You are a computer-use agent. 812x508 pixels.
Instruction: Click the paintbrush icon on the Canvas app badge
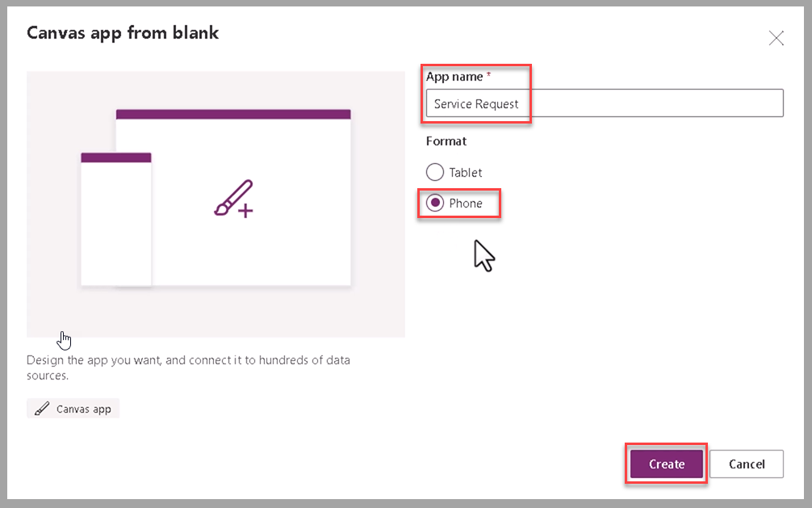[42, 408]
